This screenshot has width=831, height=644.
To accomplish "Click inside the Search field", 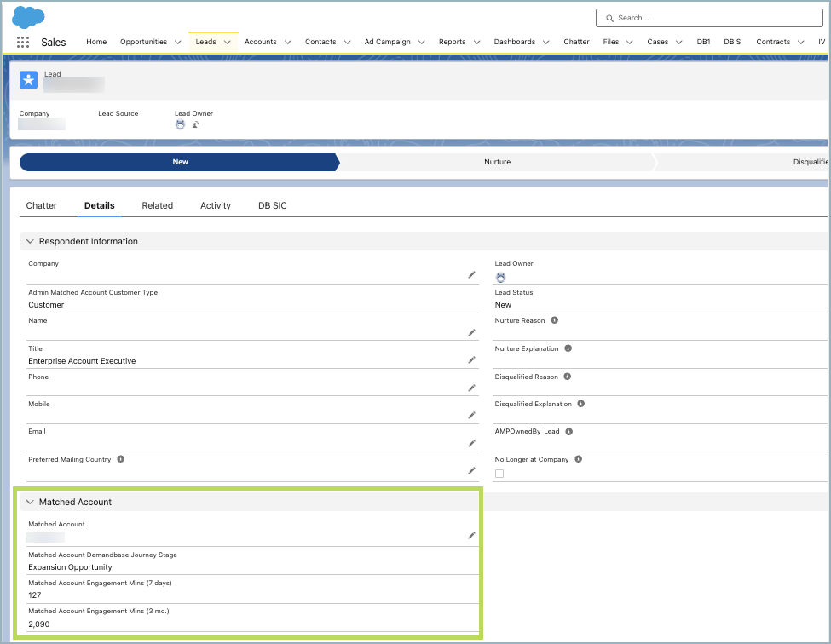I will coord(708,17).
